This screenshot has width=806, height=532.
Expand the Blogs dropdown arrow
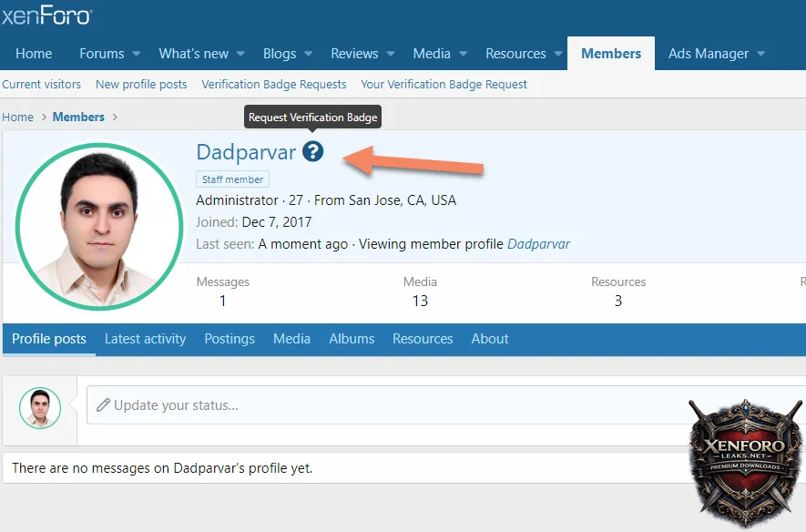click(x=308, y=54)
